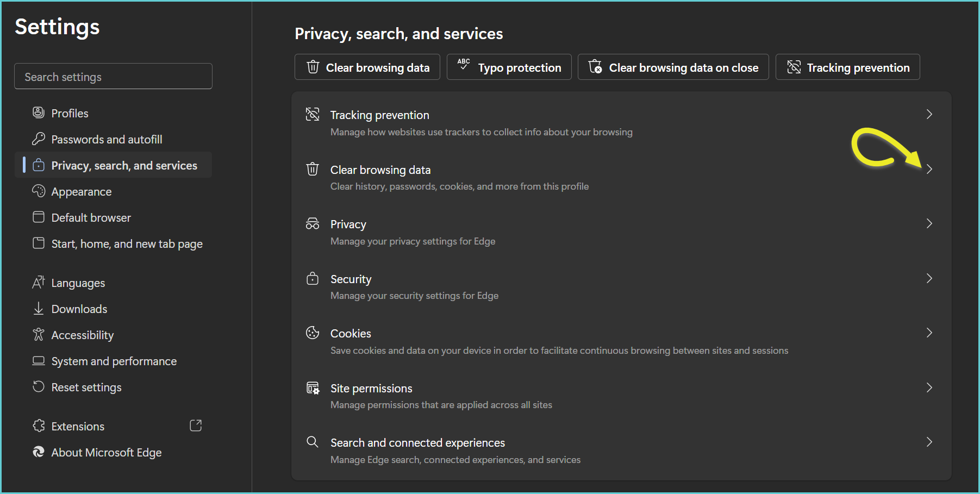
Task: Click the icon in top Tracking prevention button
Action: (x=794, y=67)
